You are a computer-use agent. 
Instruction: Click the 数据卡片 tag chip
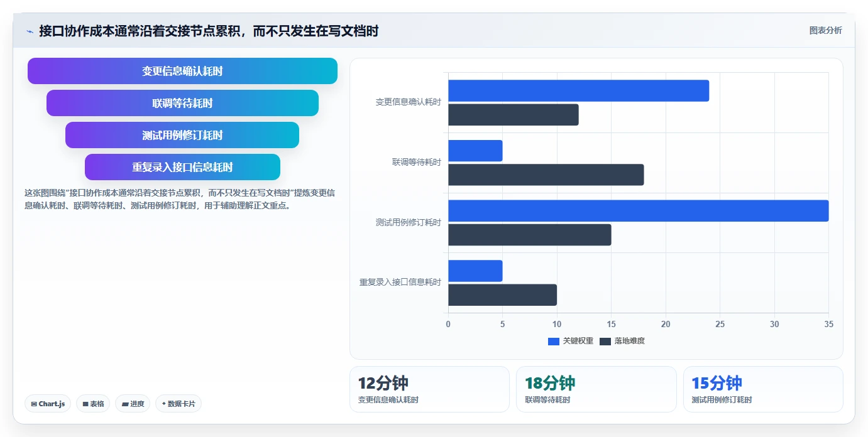click(179, 404)
